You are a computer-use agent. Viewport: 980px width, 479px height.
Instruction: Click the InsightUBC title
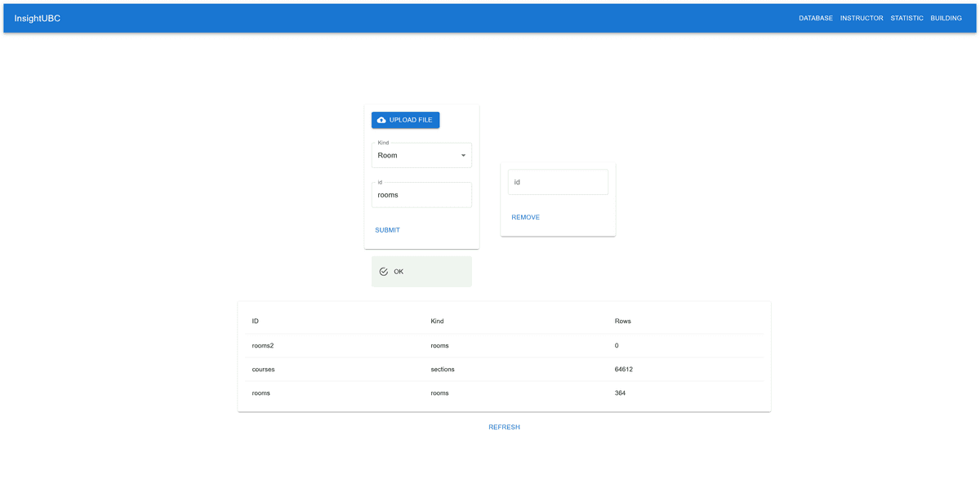[38, 18]
